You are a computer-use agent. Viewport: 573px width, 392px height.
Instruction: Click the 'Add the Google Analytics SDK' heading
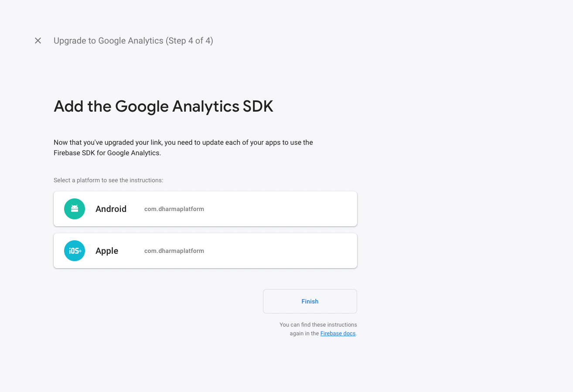(164, 106)
